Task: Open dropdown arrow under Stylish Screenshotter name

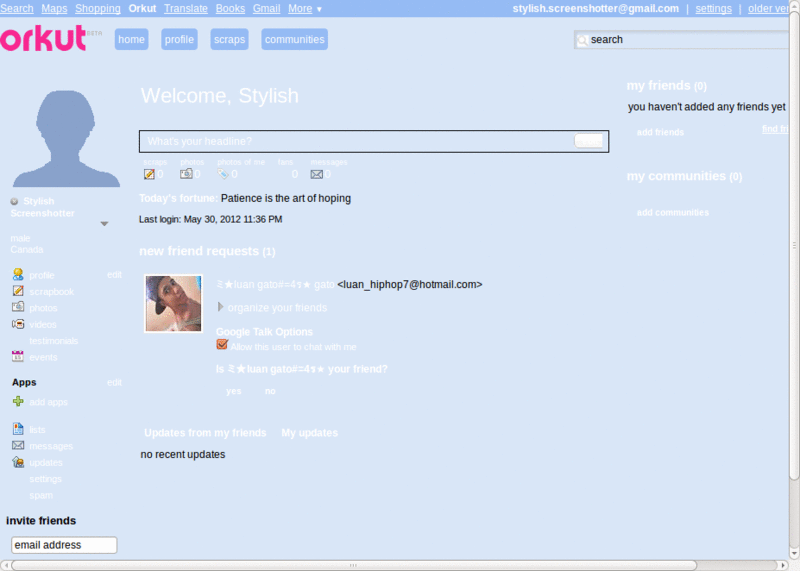Action: 104,224
